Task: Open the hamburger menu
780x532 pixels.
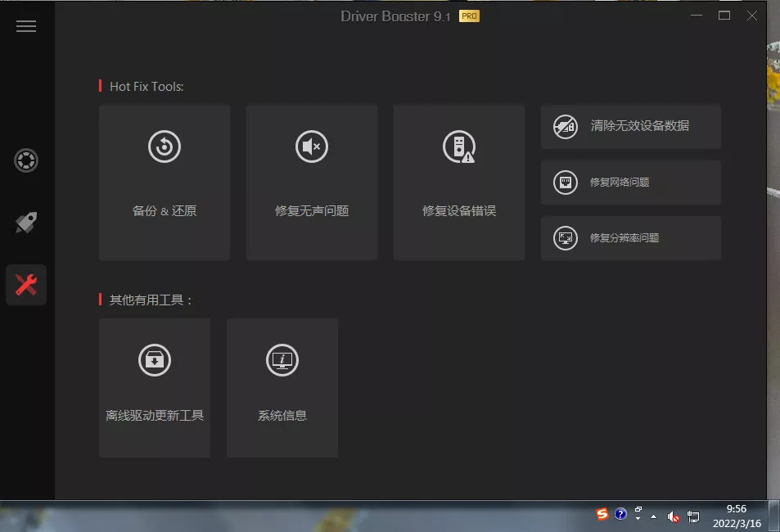Action: click(x=26, y=26)
